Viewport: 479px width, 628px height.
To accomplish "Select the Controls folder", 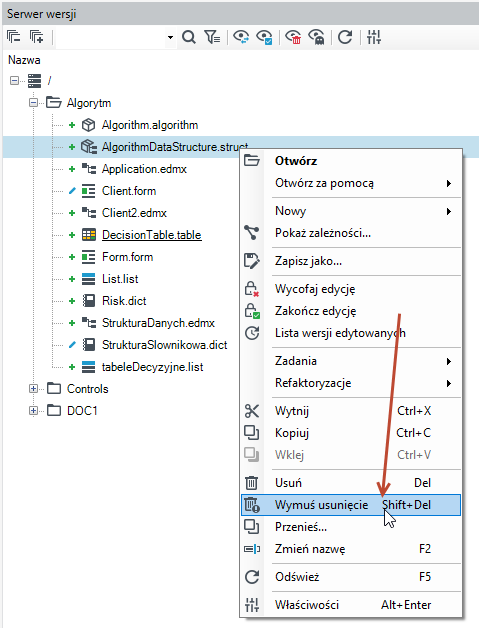I will click(87, 388).
